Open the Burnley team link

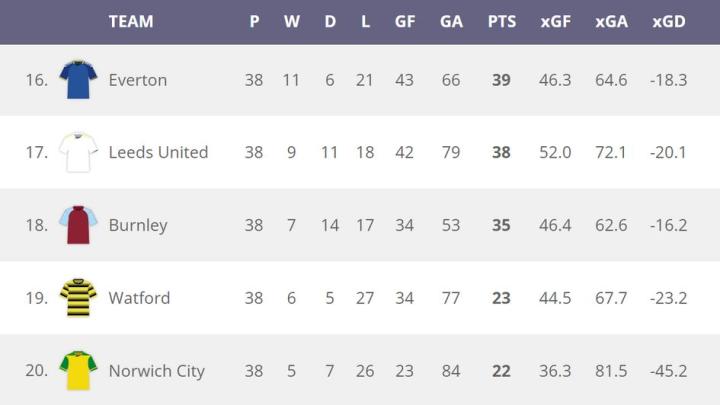pyautogui.click(x=138, y=225)
